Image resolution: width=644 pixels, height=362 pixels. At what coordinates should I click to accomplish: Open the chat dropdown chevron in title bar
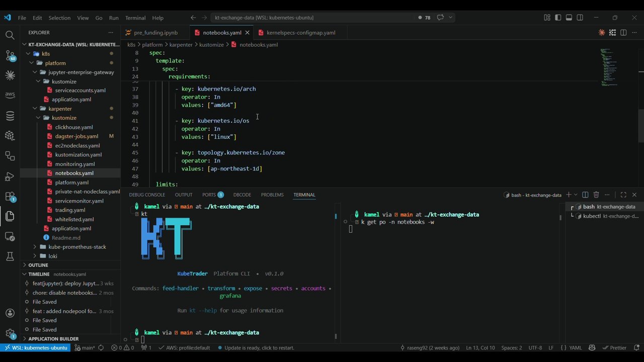point(450,18)
